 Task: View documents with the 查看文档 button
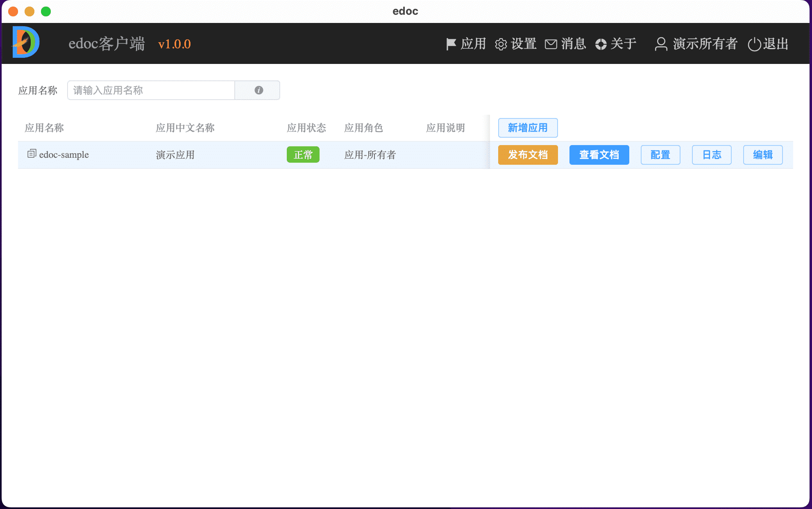point(599,155)
